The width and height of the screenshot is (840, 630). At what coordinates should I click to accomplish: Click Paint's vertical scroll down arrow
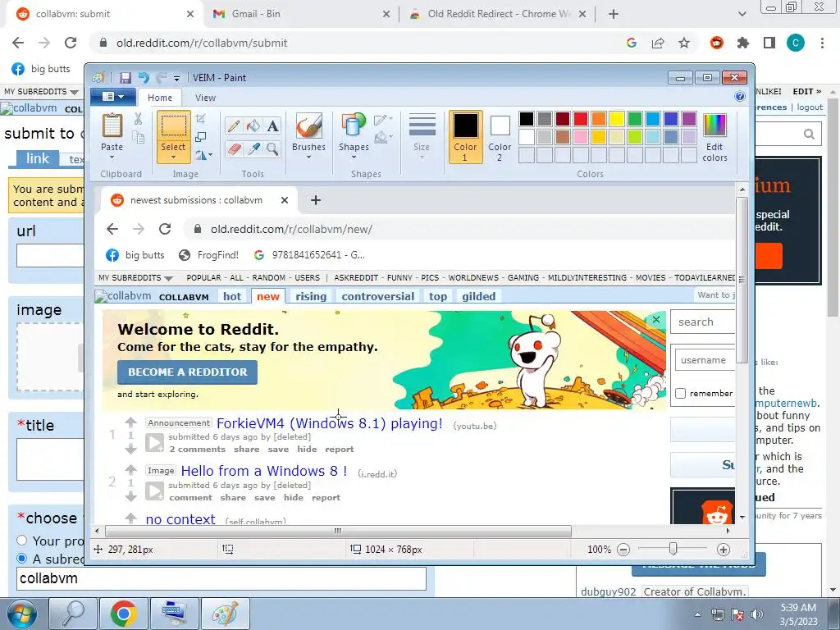tap(742, 517)
